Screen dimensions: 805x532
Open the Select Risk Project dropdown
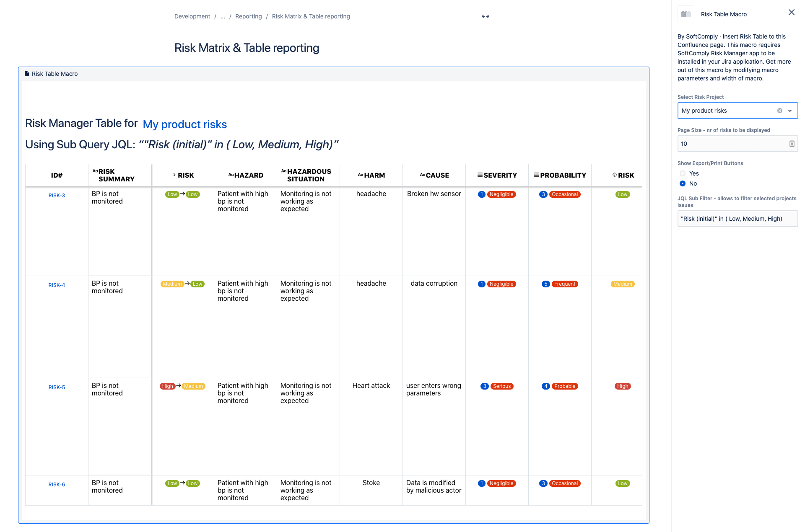tap(790, 111)
